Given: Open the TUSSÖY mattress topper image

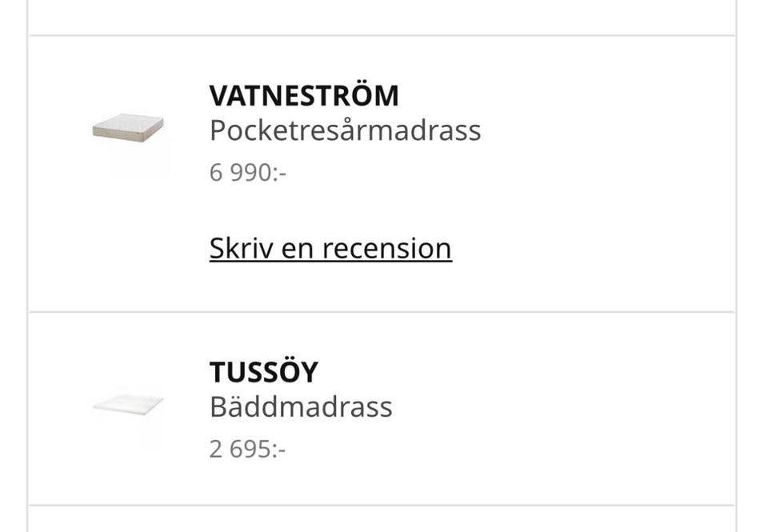Looking at the screenshot, I should 128,406.
